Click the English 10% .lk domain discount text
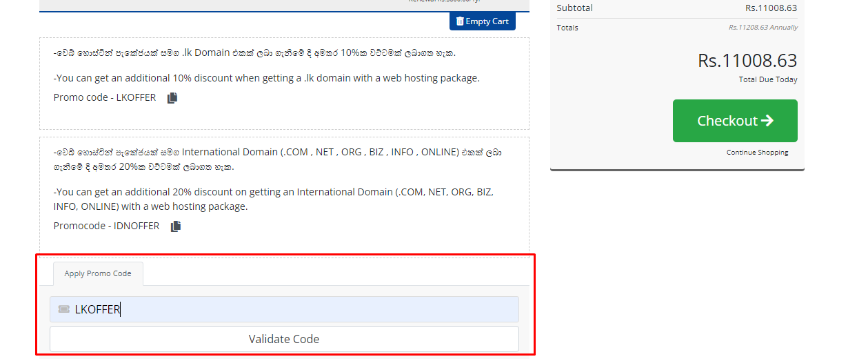The height and width of the screenshot is (359, 868). coord(266,78)
